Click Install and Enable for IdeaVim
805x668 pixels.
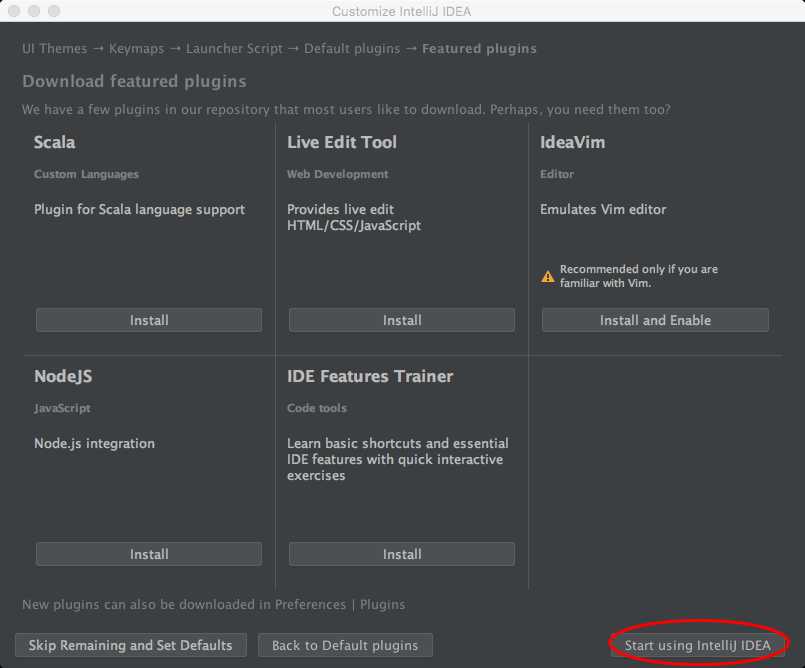655,320
